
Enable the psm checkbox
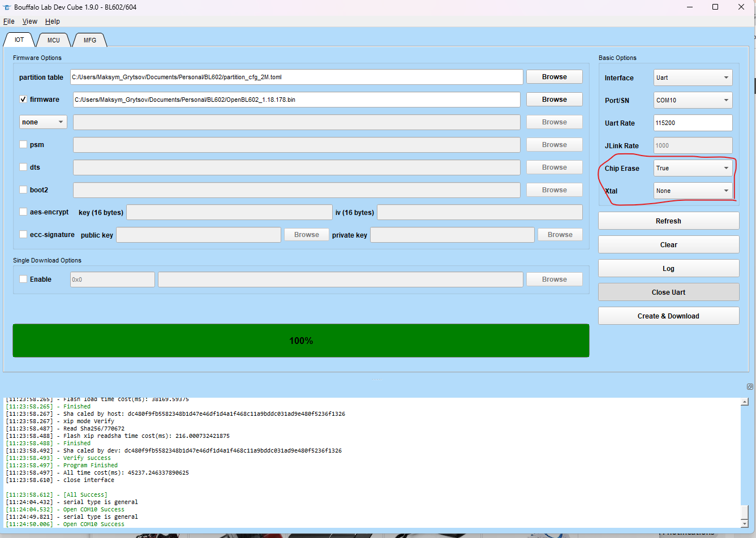coord(23,145)
